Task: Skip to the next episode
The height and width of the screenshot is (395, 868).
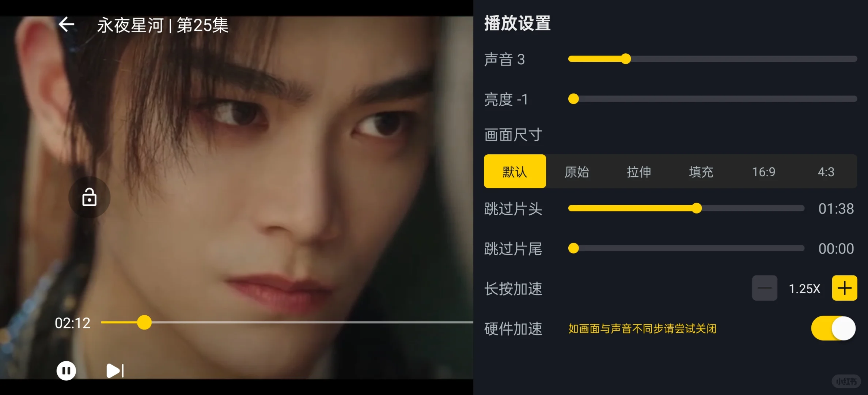Action: tap(115, 371)
